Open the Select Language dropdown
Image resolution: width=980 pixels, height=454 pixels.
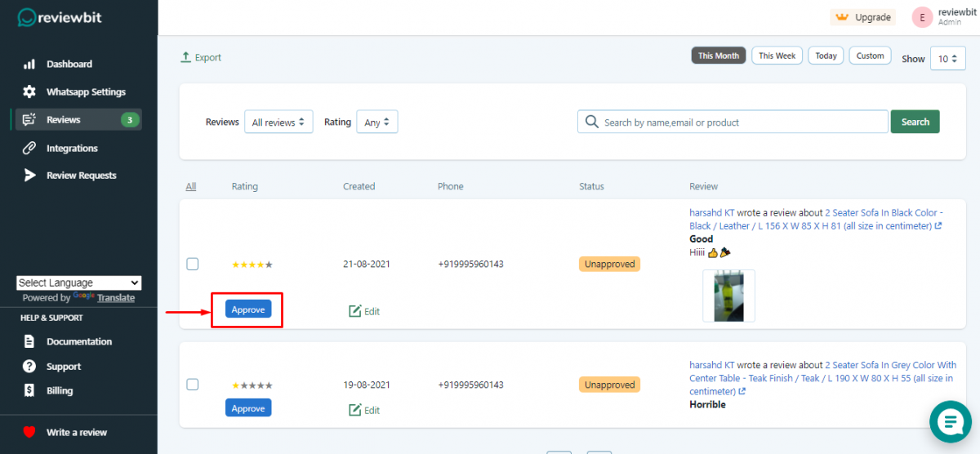click(79, 283)
